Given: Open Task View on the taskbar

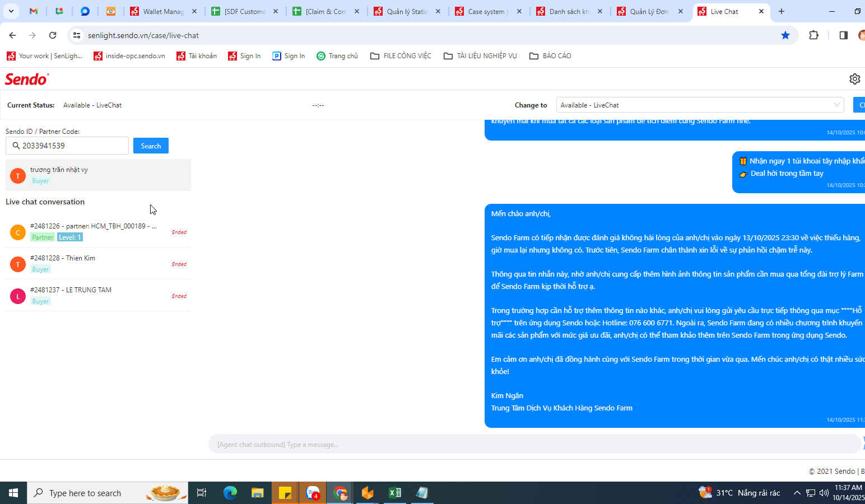Looking at the screenshot, I should click(202, 493).
